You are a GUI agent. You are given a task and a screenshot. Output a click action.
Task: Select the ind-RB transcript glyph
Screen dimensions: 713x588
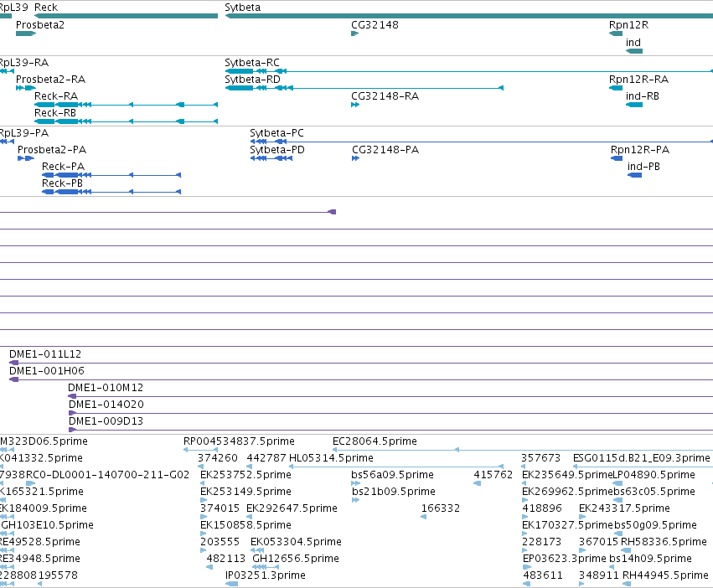pyautogui.click(x=634, y=105)
